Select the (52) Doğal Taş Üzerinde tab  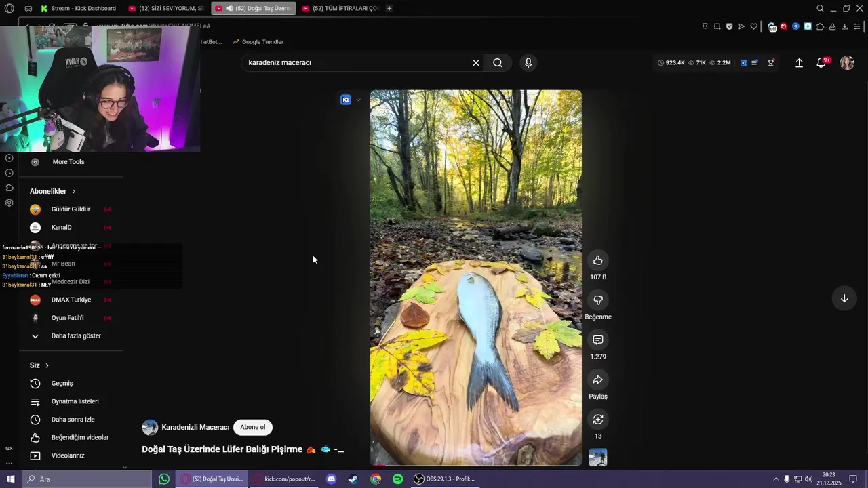254,8
